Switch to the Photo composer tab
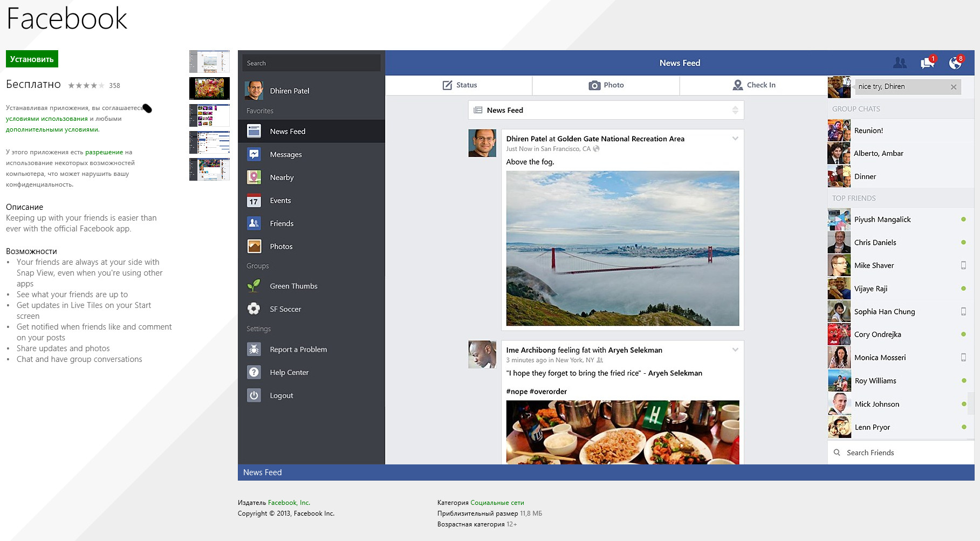 click(606, 85)
